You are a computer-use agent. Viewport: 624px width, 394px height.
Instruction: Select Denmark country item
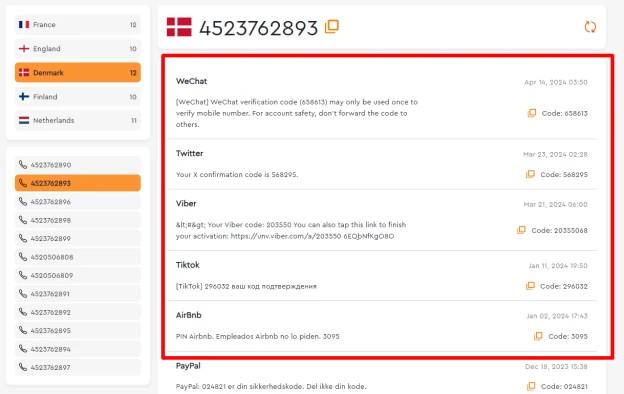[x=78, y=72]
